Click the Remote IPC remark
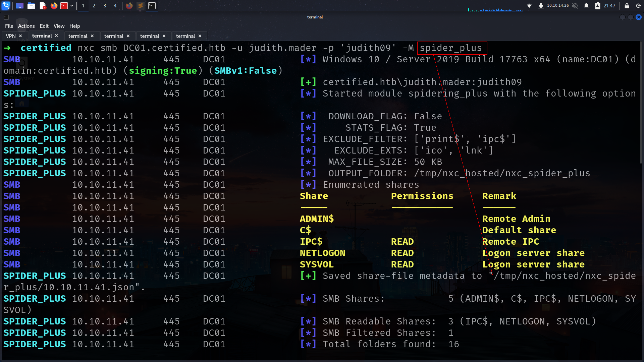This screenshot has height=362, width=644. click(511, 242)
